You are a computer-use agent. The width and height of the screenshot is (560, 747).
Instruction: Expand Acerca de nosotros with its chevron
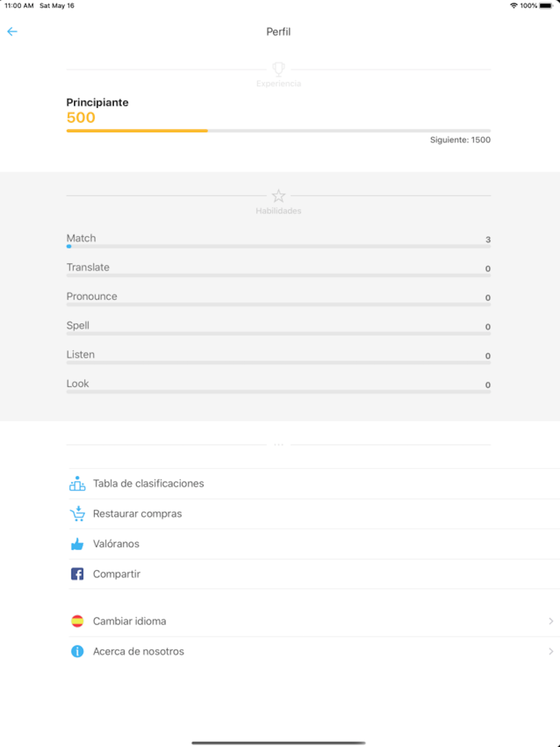(x=551, y=651)
